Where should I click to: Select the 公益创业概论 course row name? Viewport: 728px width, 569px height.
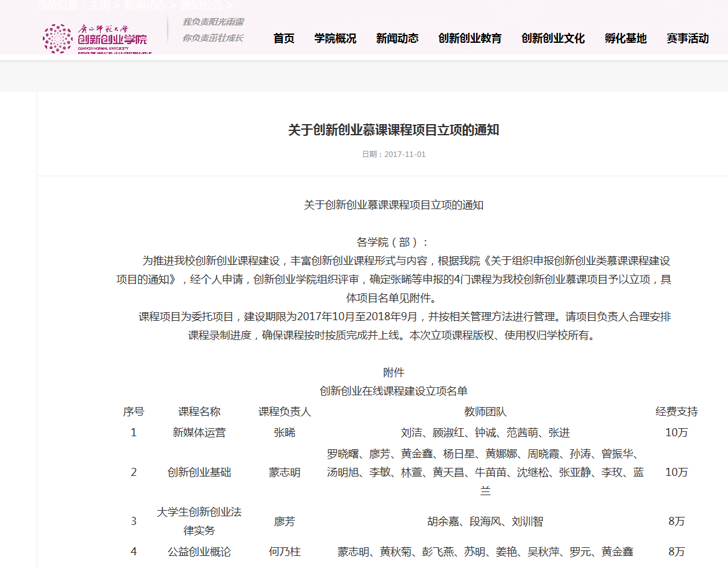point(199,552)
